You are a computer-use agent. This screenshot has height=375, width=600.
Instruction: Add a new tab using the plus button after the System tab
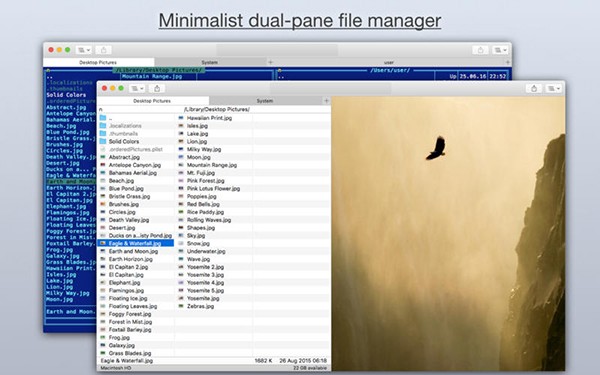(x=326, y=101)
